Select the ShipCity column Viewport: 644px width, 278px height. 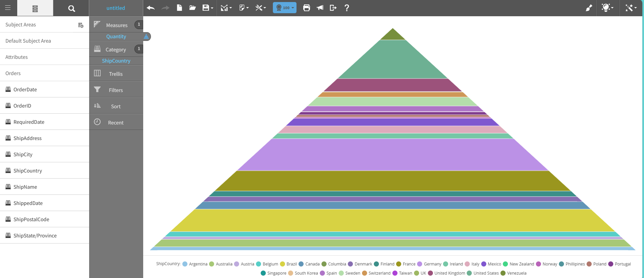click(x=45, y=154)
